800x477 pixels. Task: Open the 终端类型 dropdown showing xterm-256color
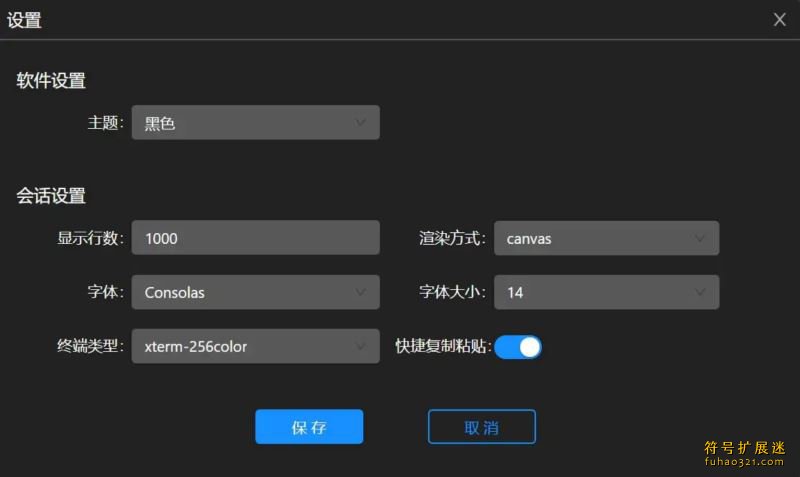tap(256, 346)
